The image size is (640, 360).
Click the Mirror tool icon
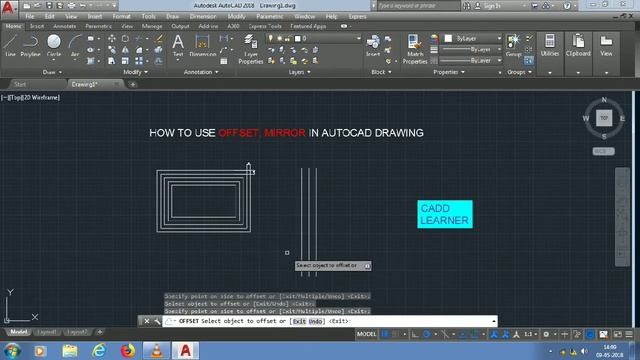(125, 50)
